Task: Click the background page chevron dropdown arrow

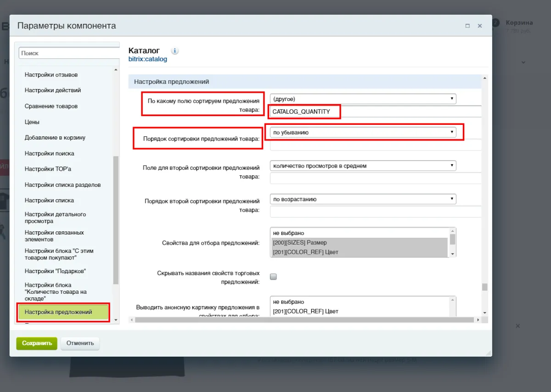Action: (523, 62)
